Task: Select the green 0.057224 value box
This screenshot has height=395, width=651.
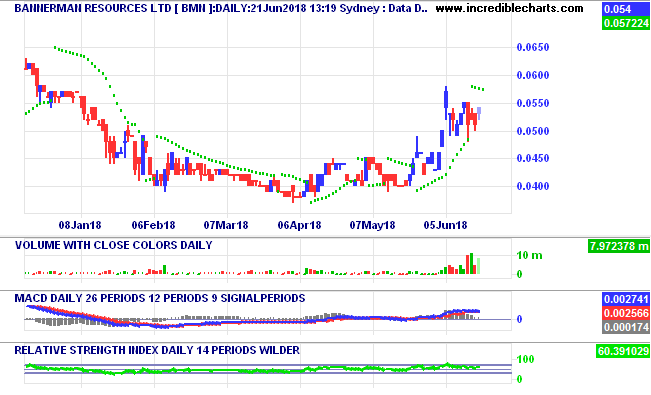Action: coord(625,23)
